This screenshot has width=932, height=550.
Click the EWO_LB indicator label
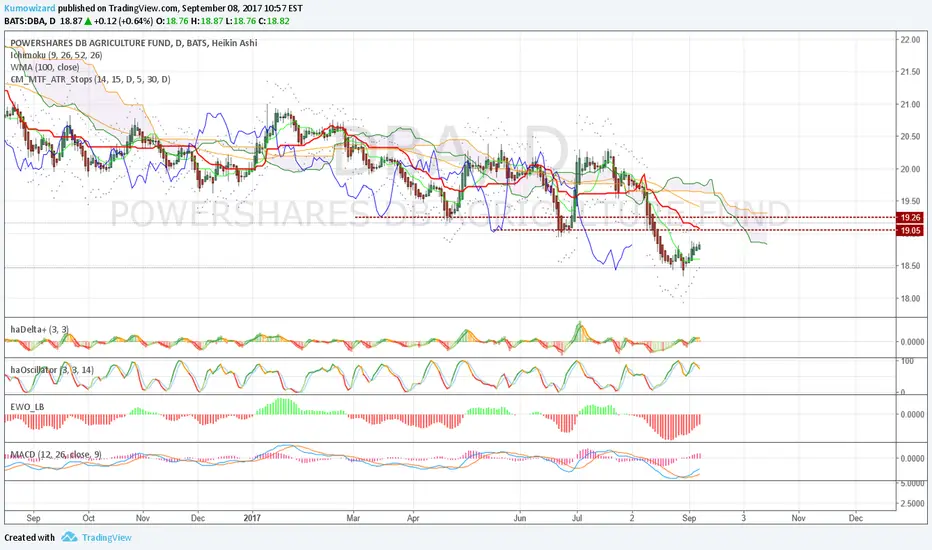click(x=27, y=407)
